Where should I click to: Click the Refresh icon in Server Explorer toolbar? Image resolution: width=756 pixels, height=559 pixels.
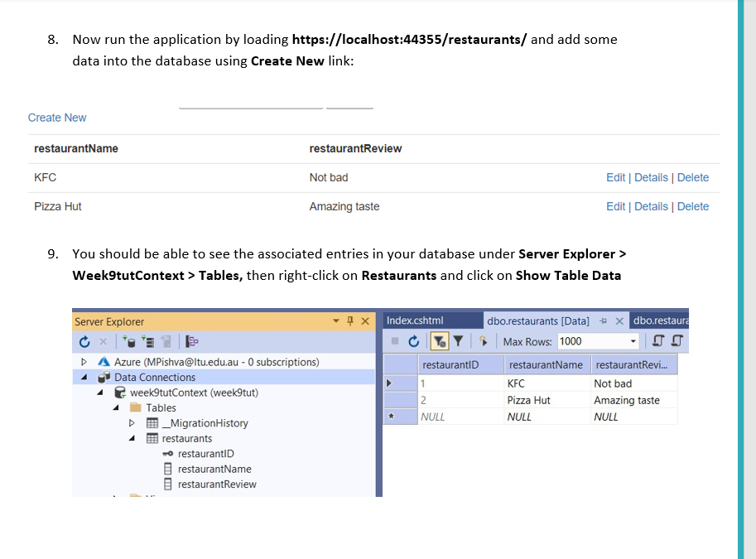(x=85, y=341)
